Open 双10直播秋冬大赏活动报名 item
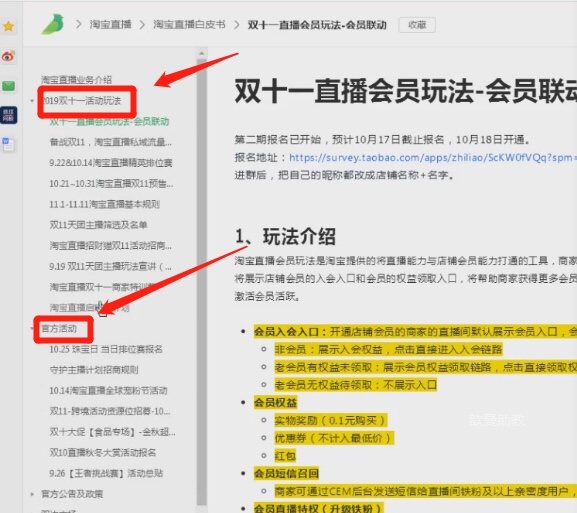This screenshot has height=513, width=577. (103, 452)
